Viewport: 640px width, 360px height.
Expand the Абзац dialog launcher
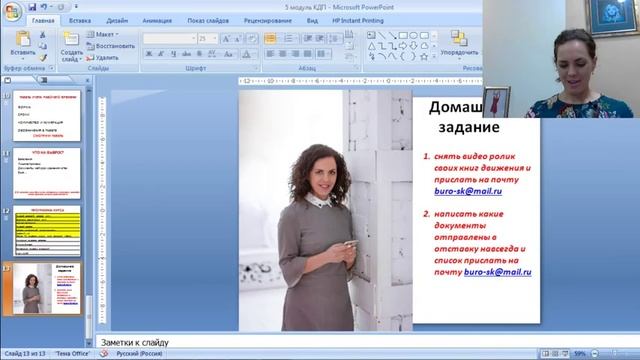[x=357, y=68]
